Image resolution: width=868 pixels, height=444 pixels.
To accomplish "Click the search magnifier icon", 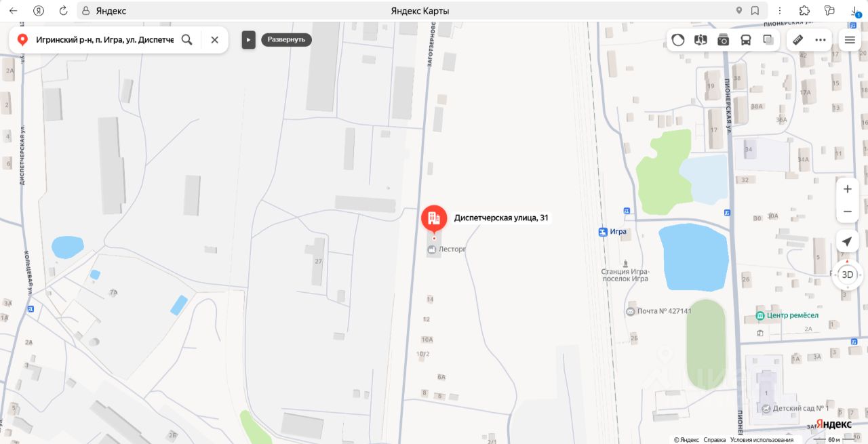I will click(x=186, y=39).
